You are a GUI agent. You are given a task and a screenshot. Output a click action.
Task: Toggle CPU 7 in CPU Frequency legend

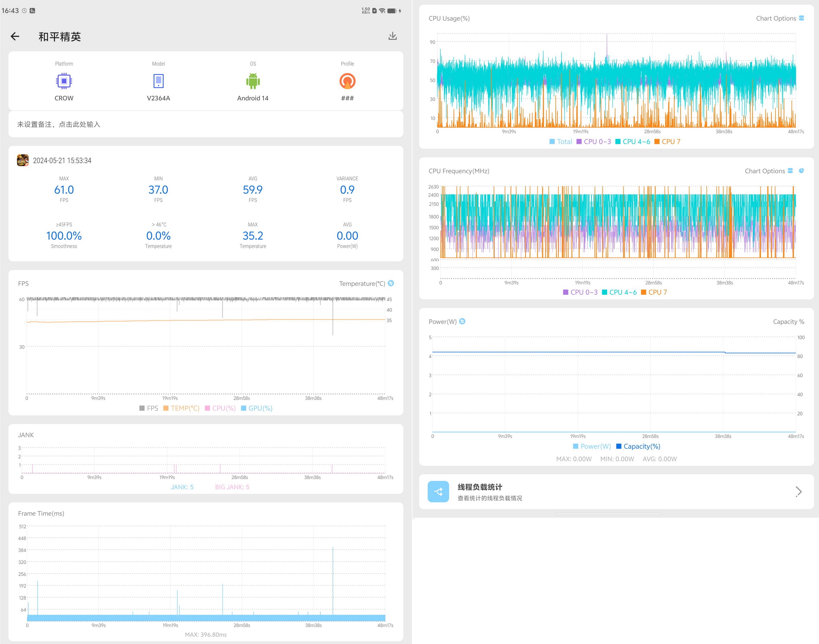tap(654, 292)
